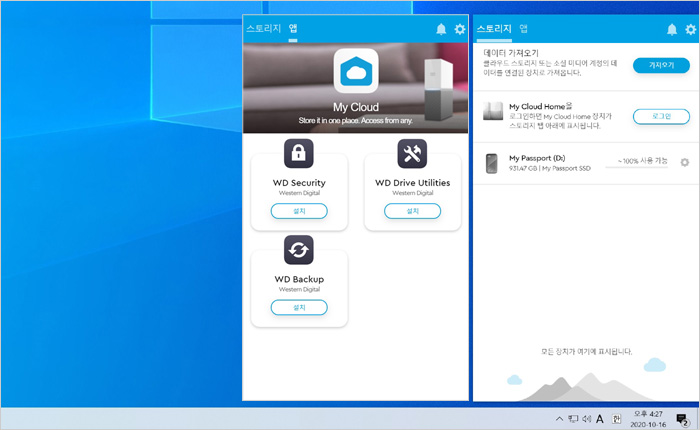Open the taskbar clock showing 오후 4:27
700x430 pixels.
[648, 419]
